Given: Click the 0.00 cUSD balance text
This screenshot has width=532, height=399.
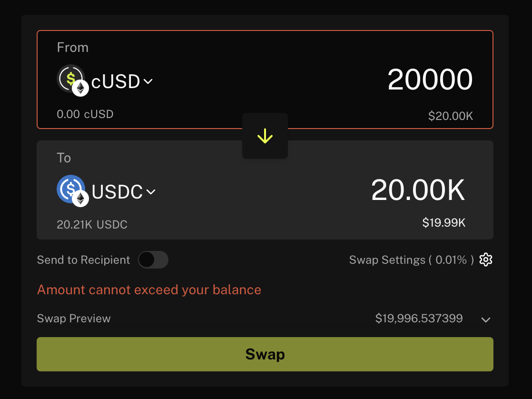Looking at the screenshot, I should point(85,114).
